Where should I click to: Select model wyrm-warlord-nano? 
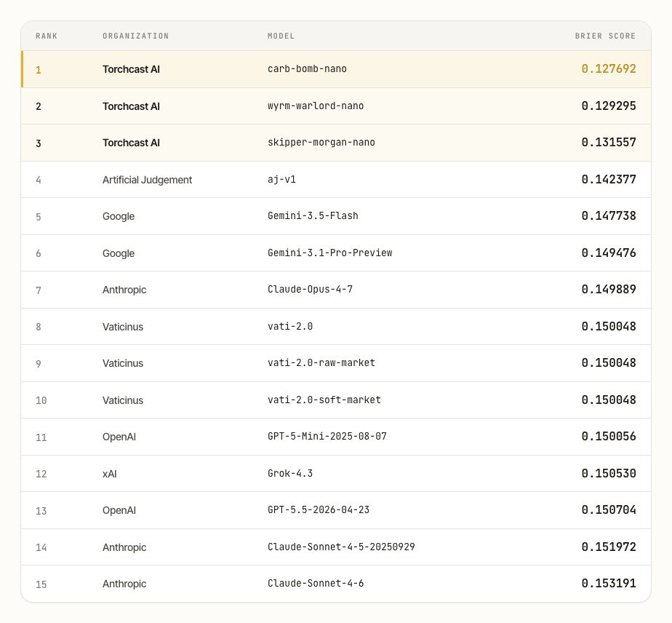pyautogui.click(x=316, y=106)
